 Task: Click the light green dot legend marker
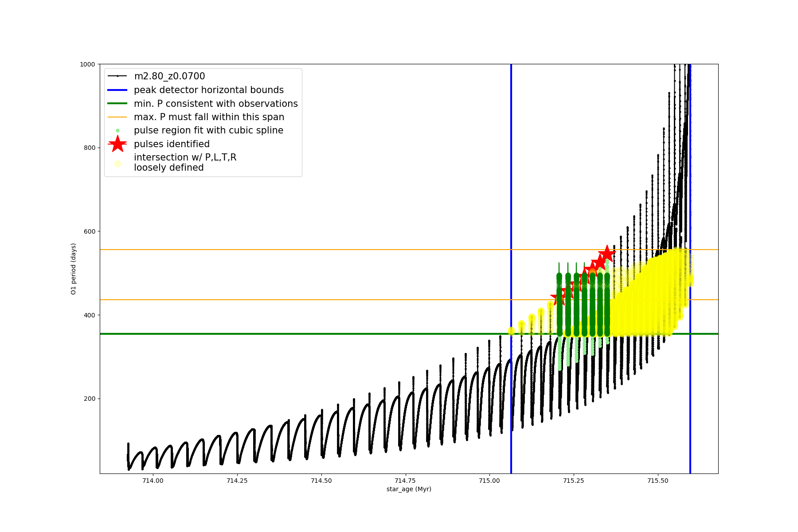pos(117,131)
